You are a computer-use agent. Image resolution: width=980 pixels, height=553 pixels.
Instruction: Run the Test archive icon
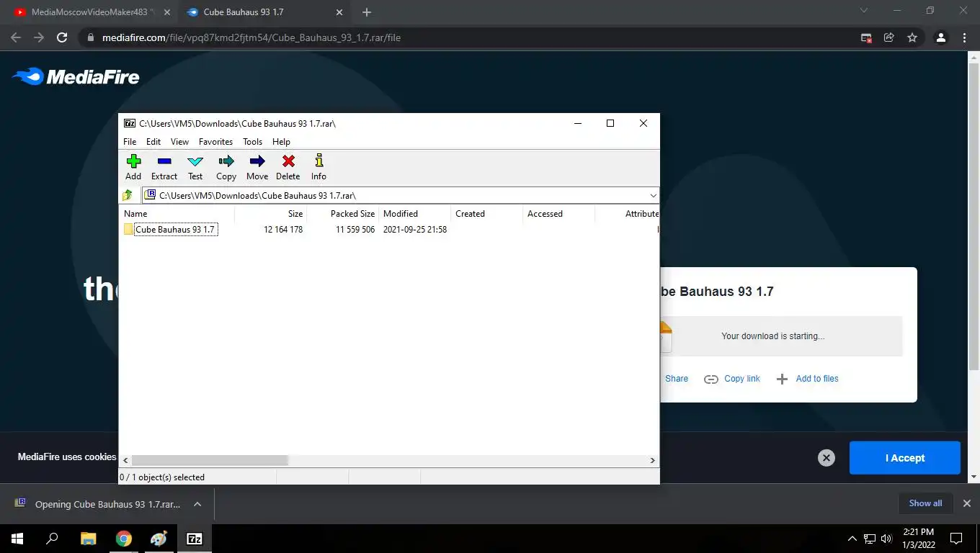click(195, 167)
